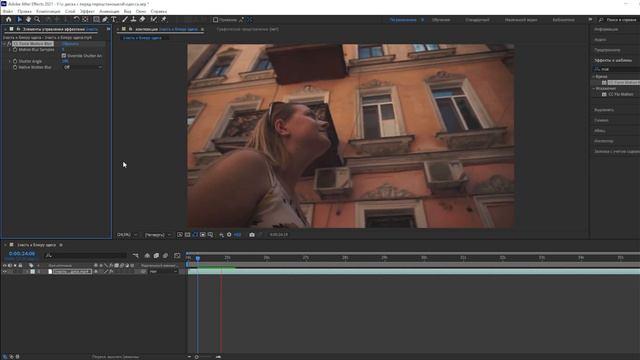The width and height of the screenshot is (640, 360).
Task: Select the Rotation tool
Action: click(x=76, y=19)
